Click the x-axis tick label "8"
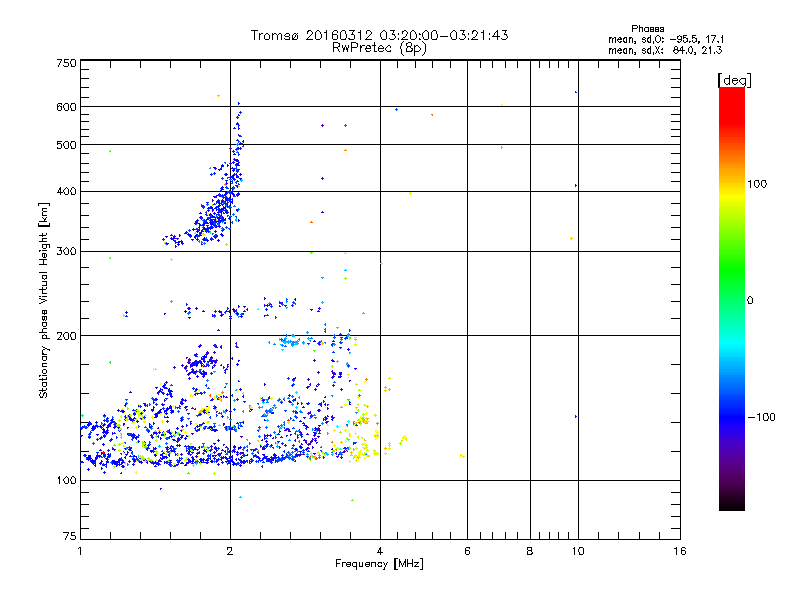 click(530, 551)
